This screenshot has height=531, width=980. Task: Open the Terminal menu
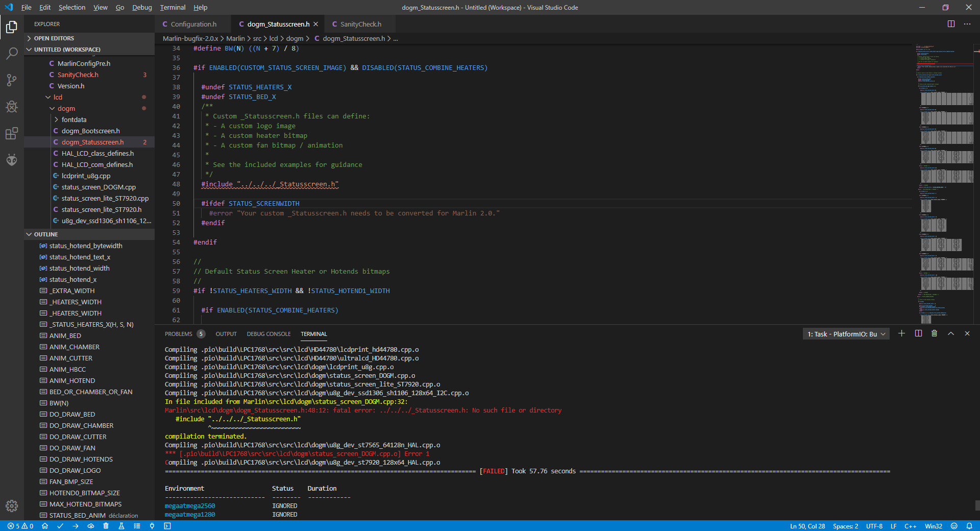tap(173, 8)
